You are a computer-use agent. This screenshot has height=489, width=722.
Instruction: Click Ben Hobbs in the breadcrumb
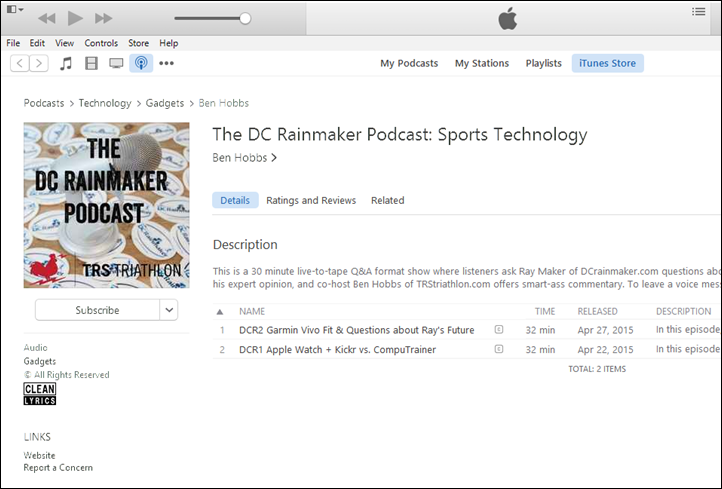224,103
